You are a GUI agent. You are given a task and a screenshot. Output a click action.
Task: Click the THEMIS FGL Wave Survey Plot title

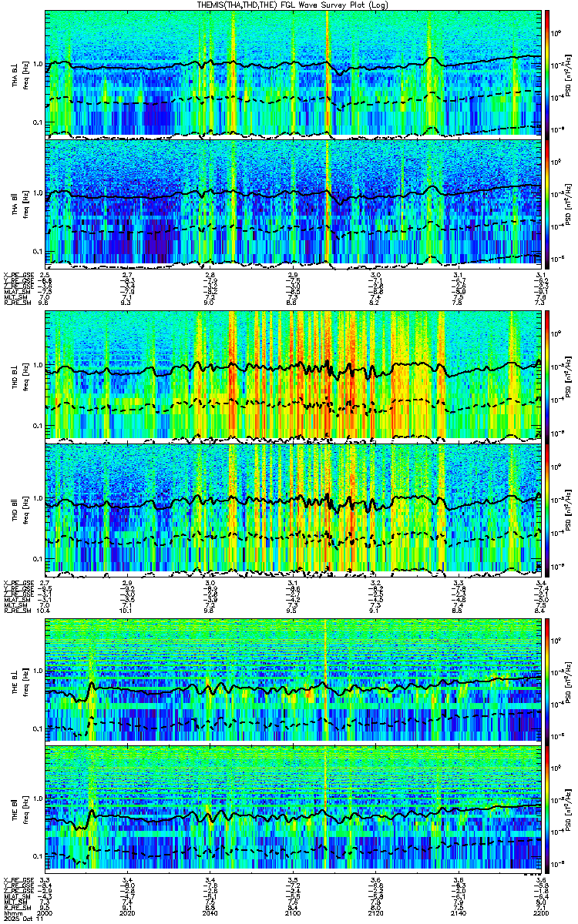pyautogui.click(x=293, y=5)
